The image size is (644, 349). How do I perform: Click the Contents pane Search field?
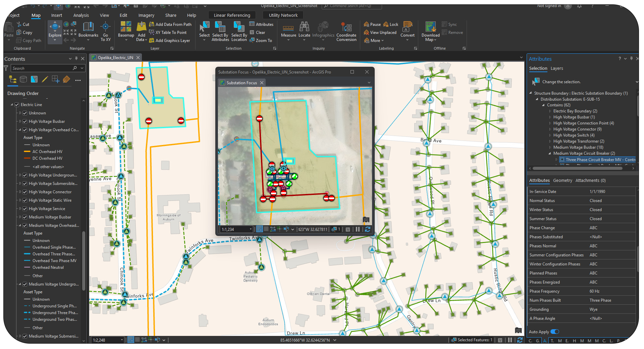[48, 68]
